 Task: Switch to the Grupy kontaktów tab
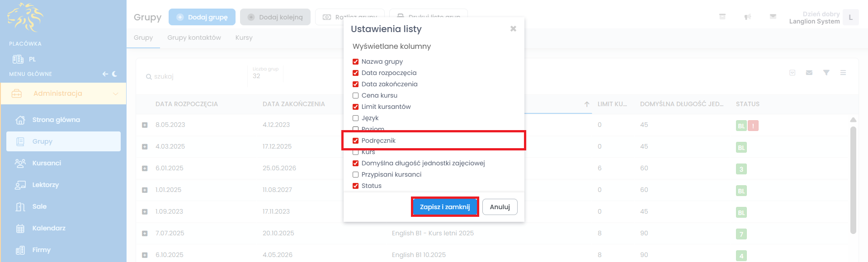(x=194, y=37)
